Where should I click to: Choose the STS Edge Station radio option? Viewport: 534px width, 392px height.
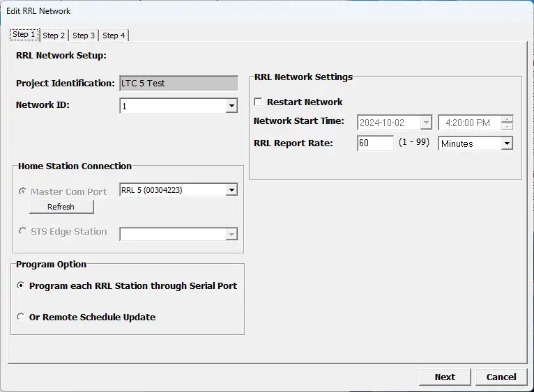pyautogui.click(x=23, y=232)
